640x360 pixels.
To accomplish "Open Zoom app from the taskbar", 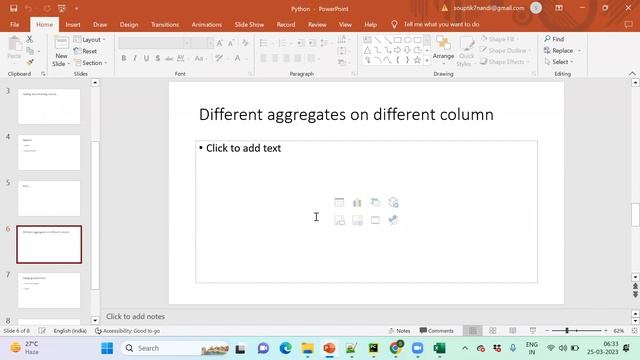I will click(417, 348).
